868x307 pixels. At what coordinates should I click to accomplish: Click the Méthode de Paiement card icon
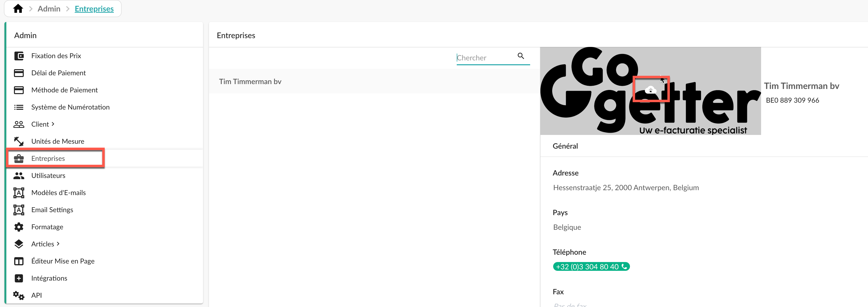[19, 90]
